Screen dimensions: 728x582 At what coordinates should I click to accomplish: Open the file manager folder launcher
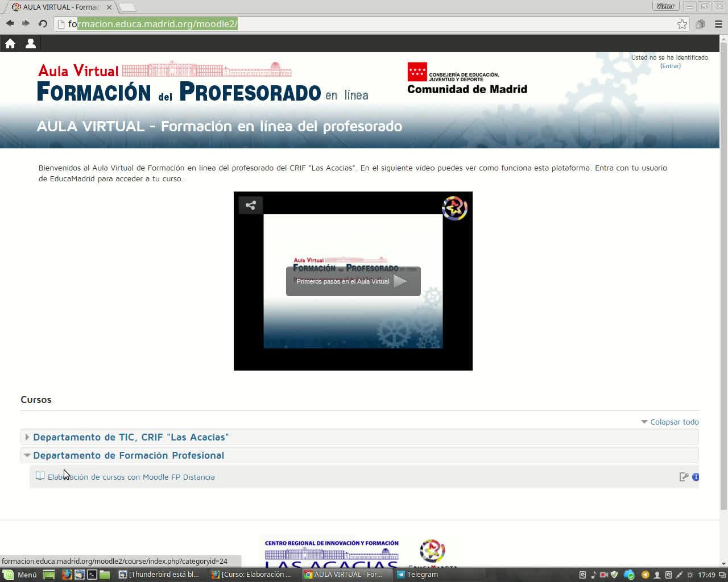(104, 575)
